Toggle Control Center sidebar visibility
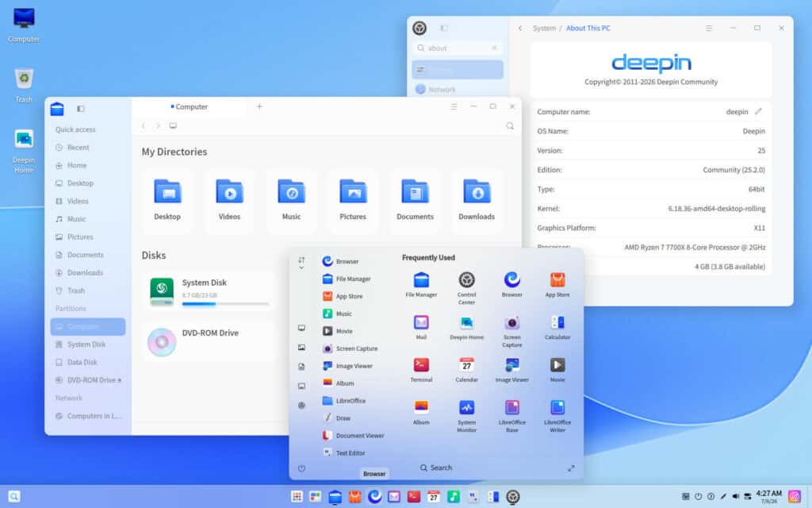 pos(444,28)
